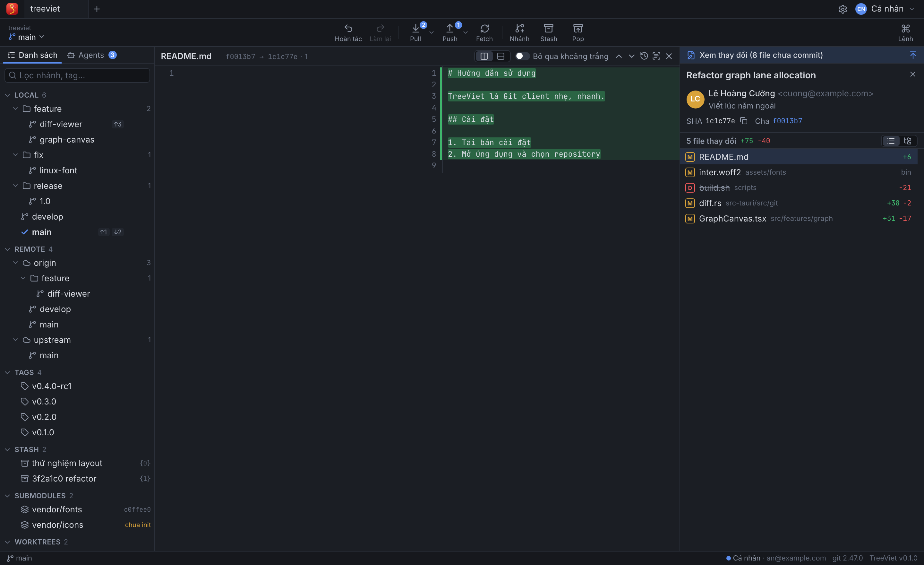Viewport: 924px width, 565px height.
Task: Switch to the Agents tab
Action: pos(92,55)
